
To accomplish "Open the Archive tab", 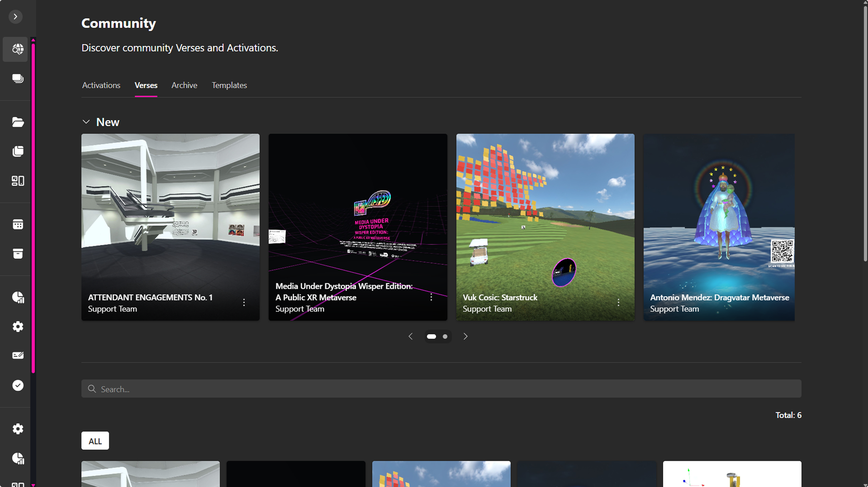I will (184, 85).
